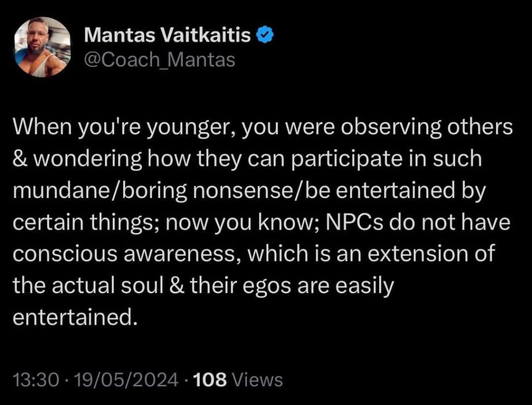
Task: Click the tweet's first line starting "When you're younger"
Action: pyautogui.click(x=262, y=127)
